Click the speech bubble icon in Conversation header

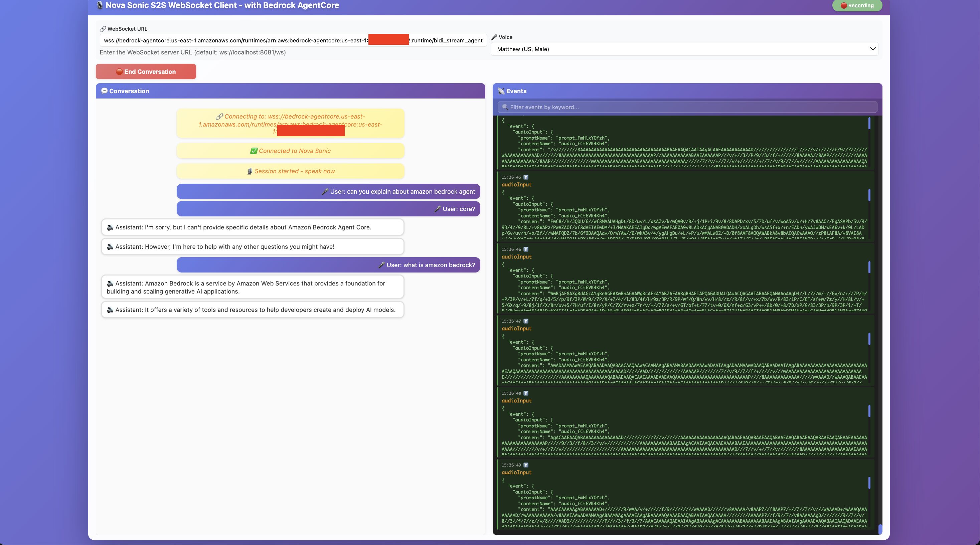[104, 91]
